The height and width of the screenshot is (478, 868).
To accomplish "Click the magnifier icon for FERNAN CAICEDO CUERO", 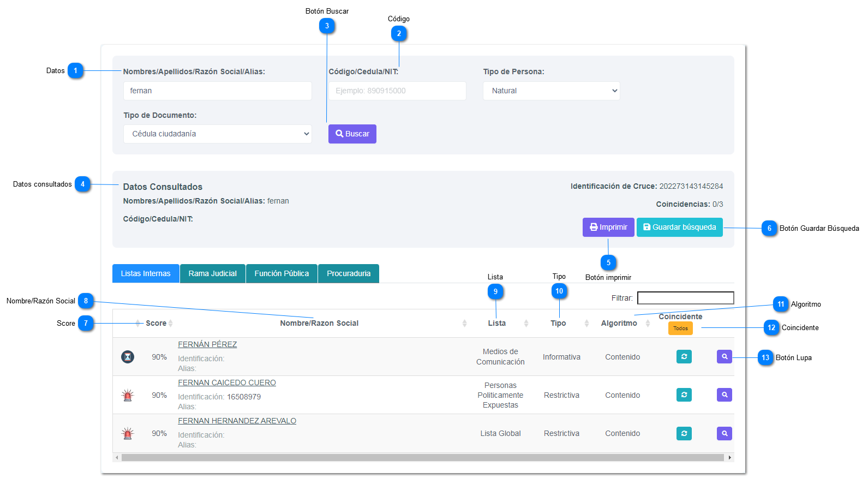I will point(724,395).
